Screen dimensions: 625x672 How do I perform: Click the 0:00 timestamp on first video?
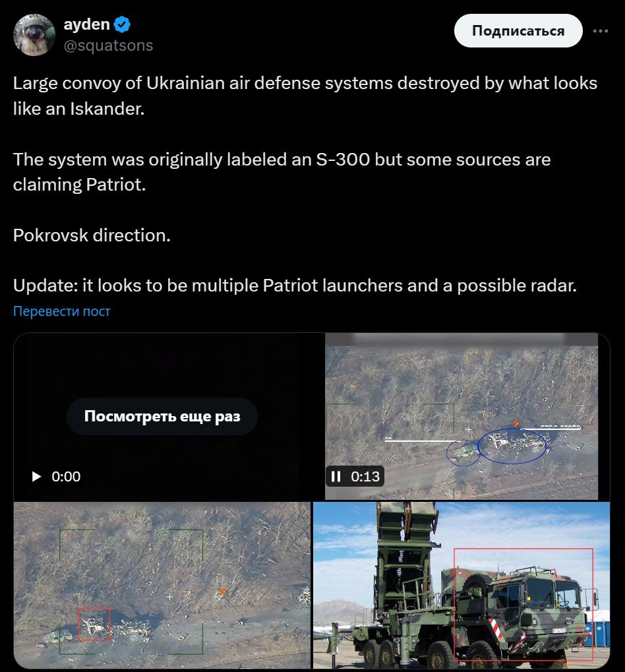[66, 476]
